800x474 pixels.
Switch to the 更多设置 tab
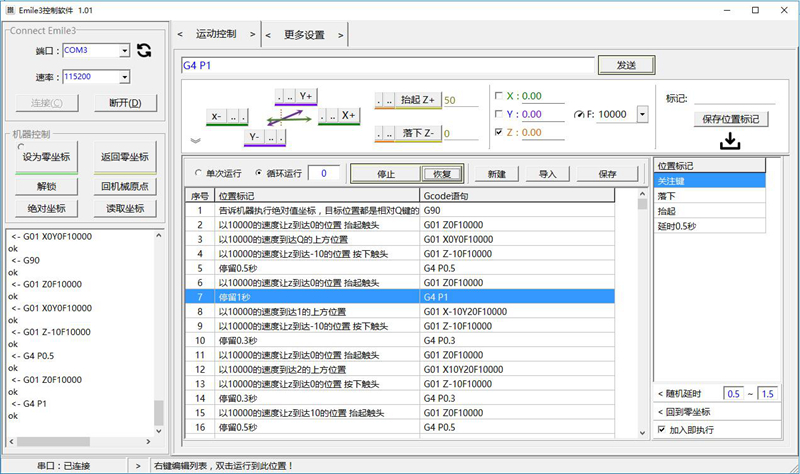(303, 34)
